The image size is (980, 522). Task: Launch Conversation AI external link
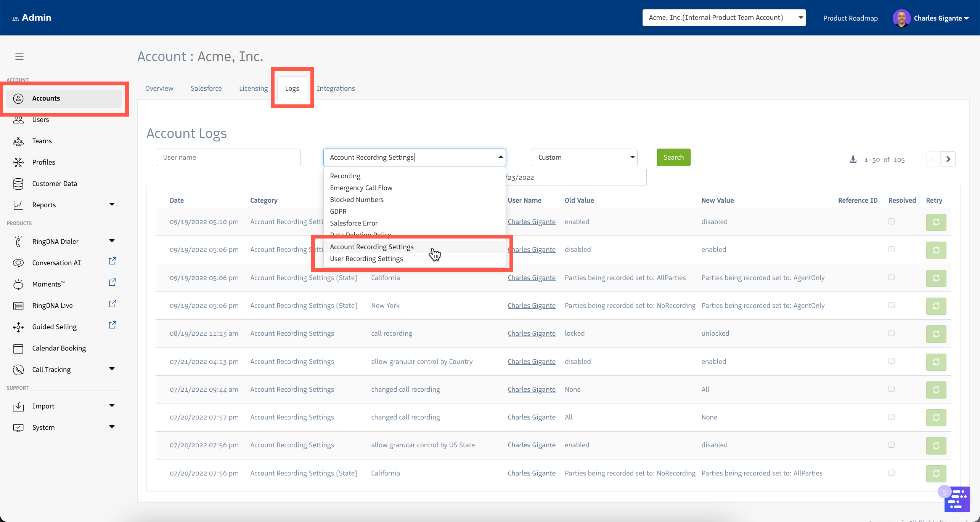112,261
